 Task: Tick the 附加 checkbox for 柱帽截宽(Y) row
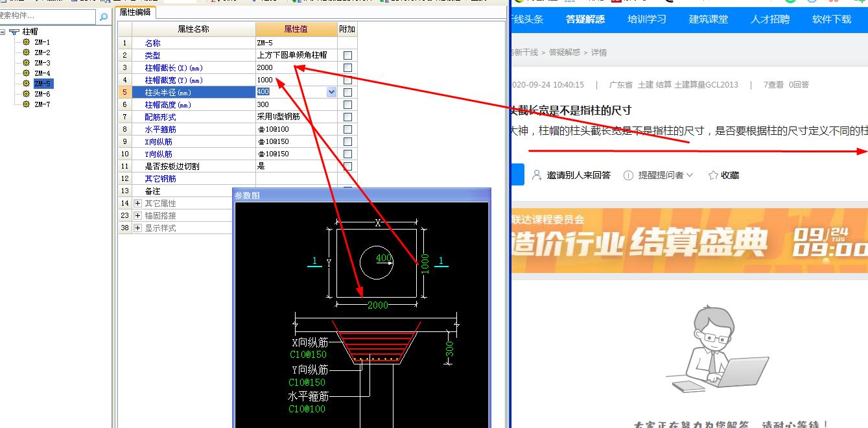coord(348,80)
